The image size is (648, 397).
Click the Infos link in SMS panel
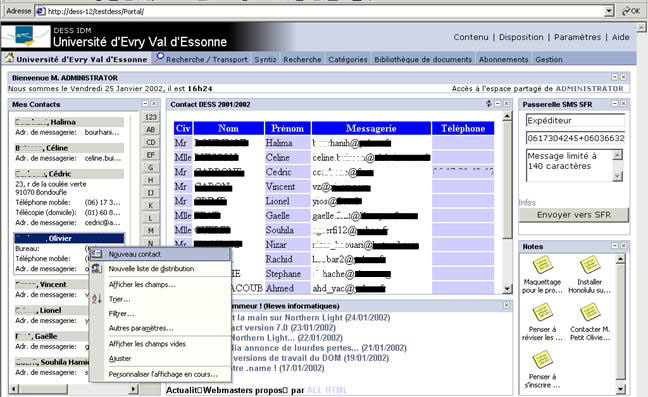point(527,202)
